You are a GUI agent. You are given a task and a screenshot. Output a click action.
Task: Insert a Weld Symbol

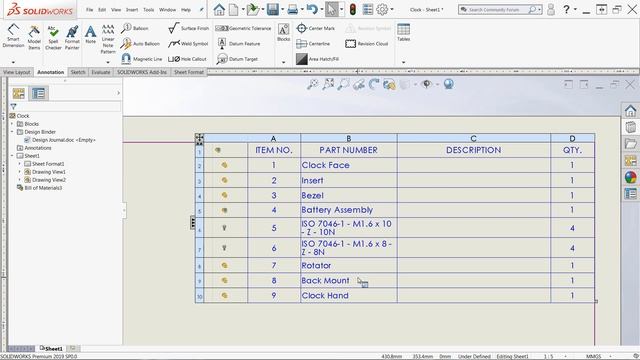click(x=188, y=43)
